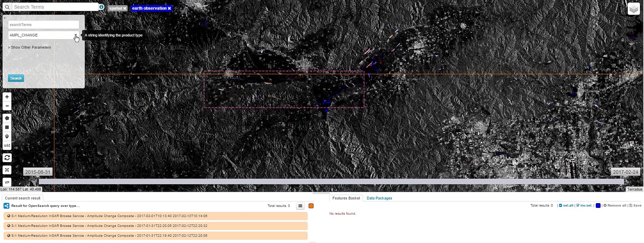Screen dimensions: 644x243
Task: Click the search info icon
Action: (x=101, y=7)
